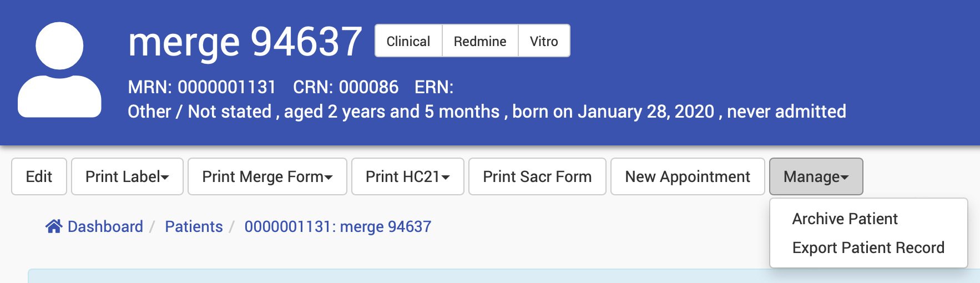This screenshot has width=980, height=283.
Task: Open the Patients breadcrumb link
Action: pyautogui.click(x=194, y=226)
